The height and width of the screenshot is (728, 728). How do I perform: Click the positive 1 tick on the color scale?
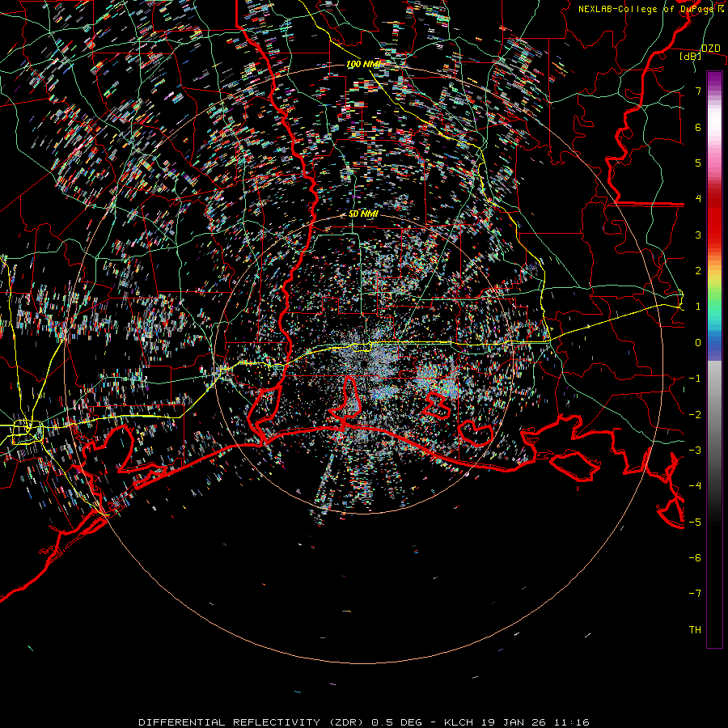698,307
